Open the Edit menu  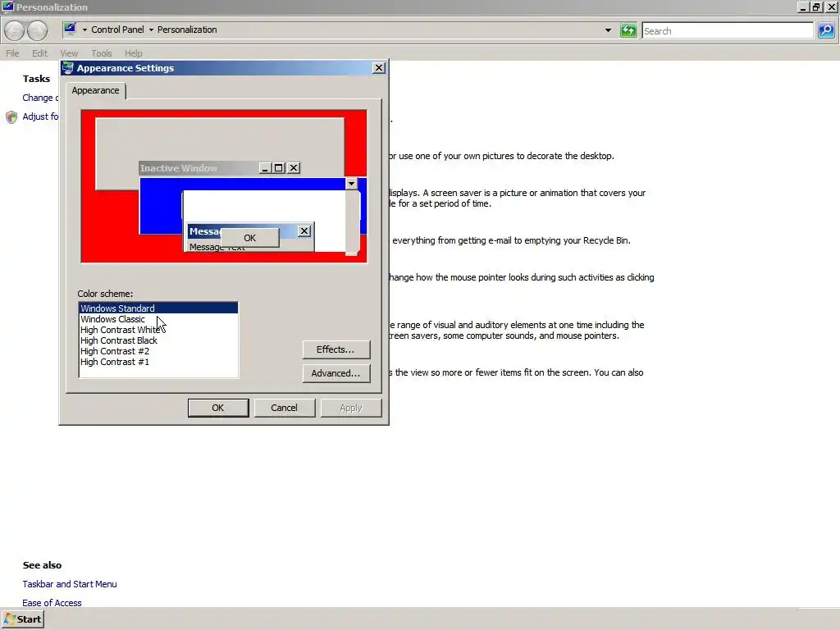point(39,53)
